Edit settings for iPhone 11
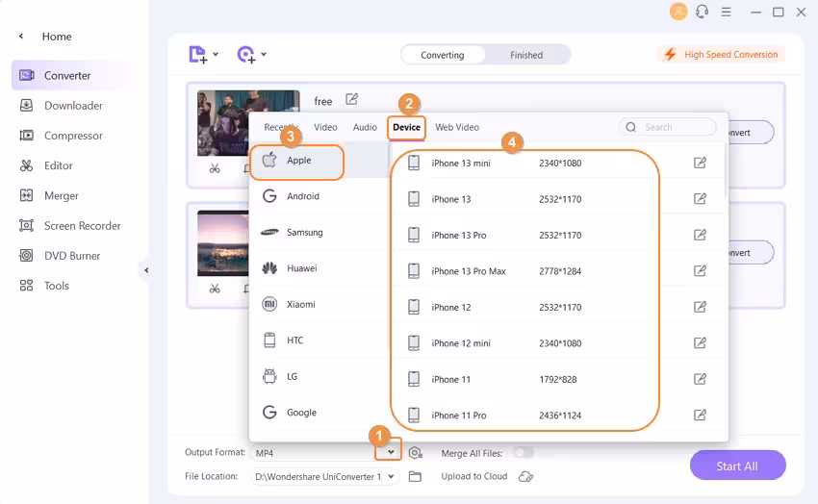Image resolution: width=818 pixels, height=504 pixels. pyautogui.click(x=700, y=378)
